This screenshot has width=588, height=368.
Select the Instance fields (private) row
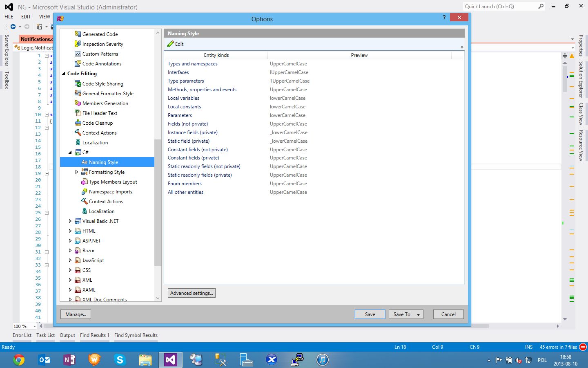314,132
